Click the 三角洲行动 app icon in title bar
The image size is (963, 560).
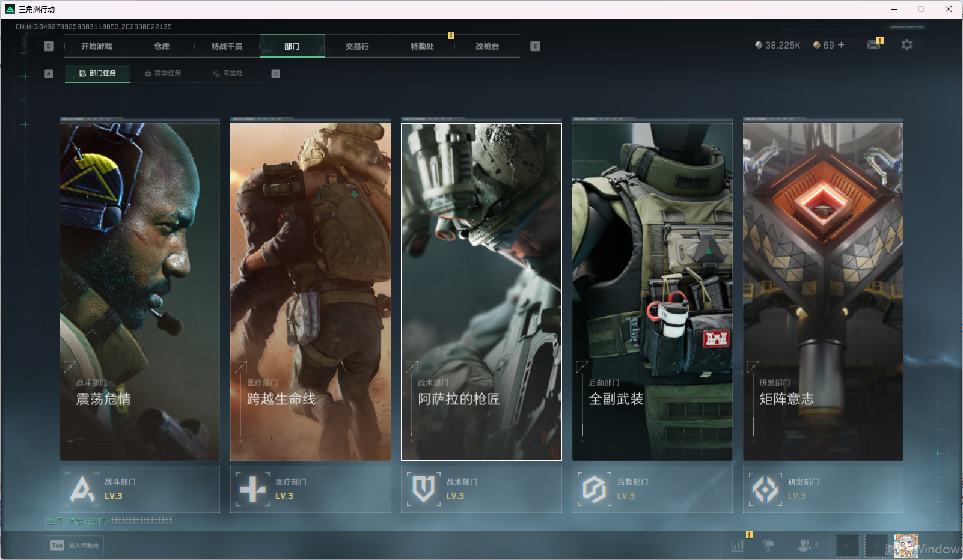coord(10,9)
